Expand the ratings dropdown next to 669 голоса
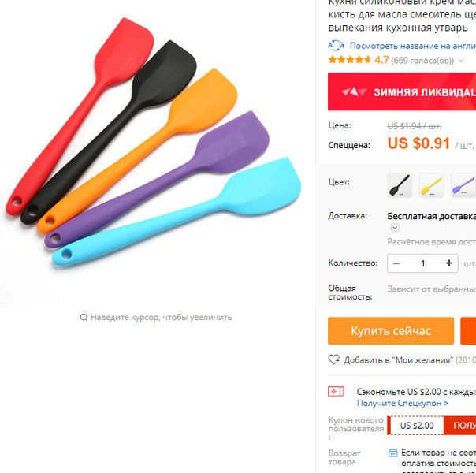Screen dimensions: 476x473 tap(461, 61)
